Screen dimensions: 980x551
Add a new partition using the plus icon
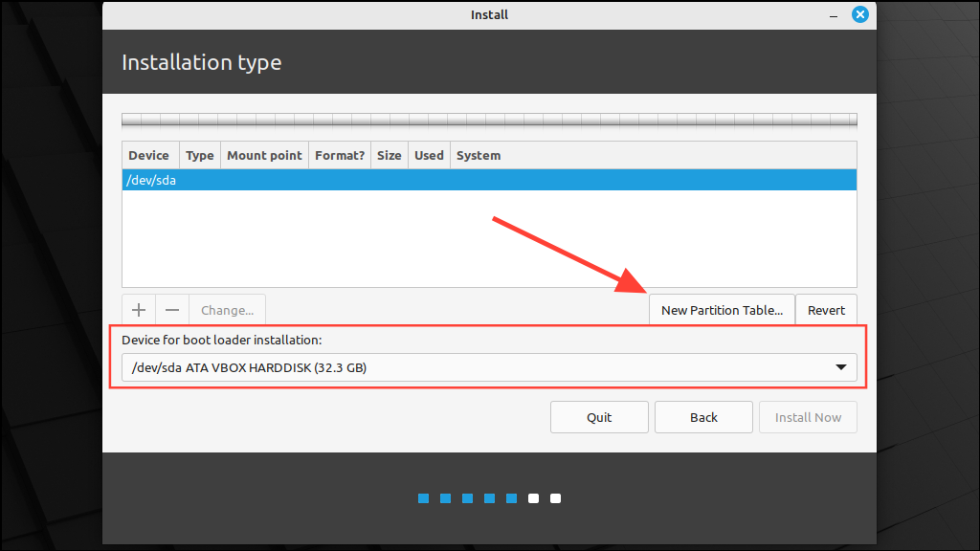pos(138,309)
